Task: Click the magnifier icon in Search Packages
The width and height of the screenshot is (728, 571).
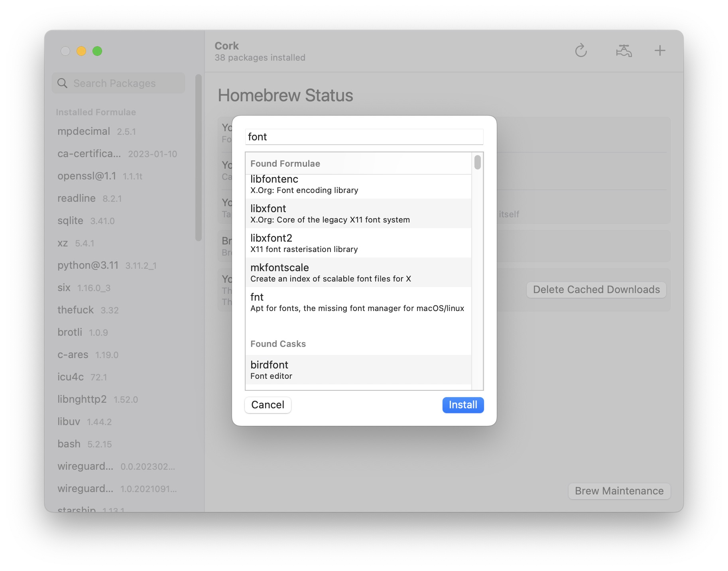Action: click(x=63, y=83)
